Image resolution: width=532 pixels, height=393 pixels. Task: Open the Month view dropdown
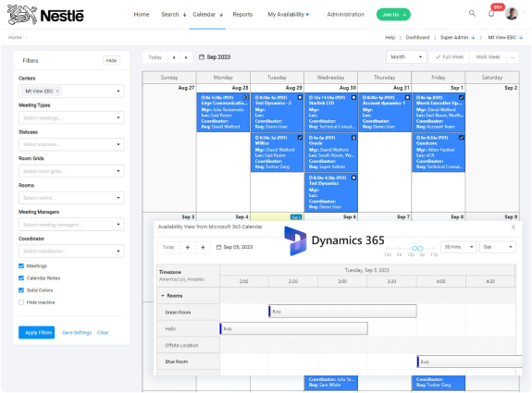pos(406,57)
